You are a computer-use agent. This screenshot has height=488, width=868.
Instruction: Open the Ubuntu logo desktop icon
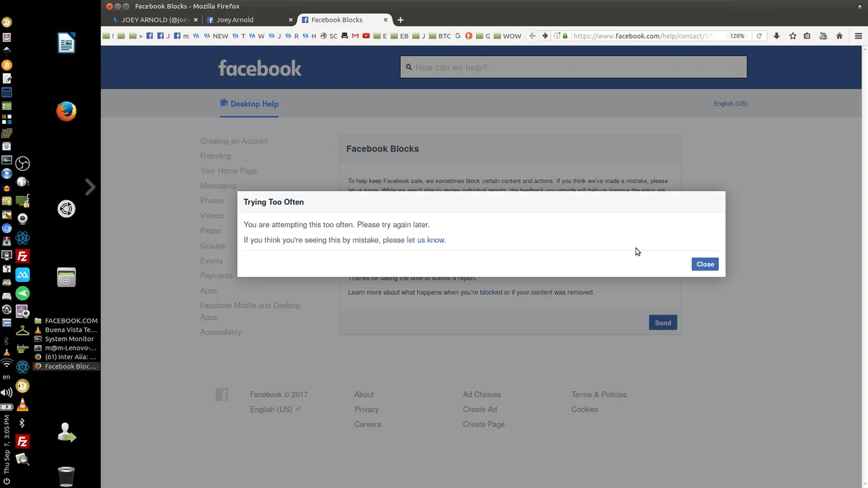[x=66, y=209]
